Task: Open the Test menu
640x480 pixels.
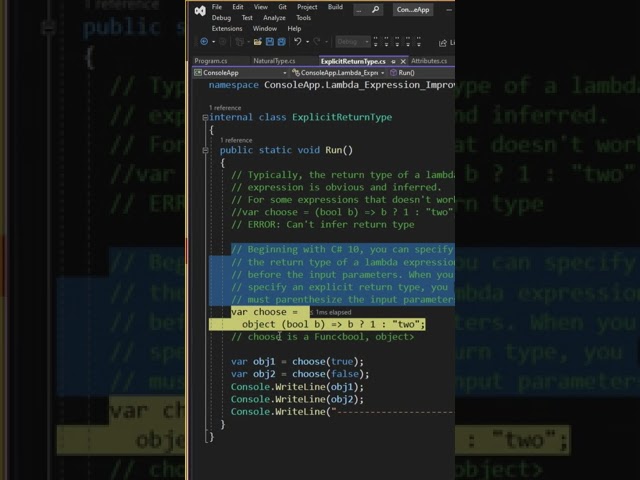Action: 247,18
